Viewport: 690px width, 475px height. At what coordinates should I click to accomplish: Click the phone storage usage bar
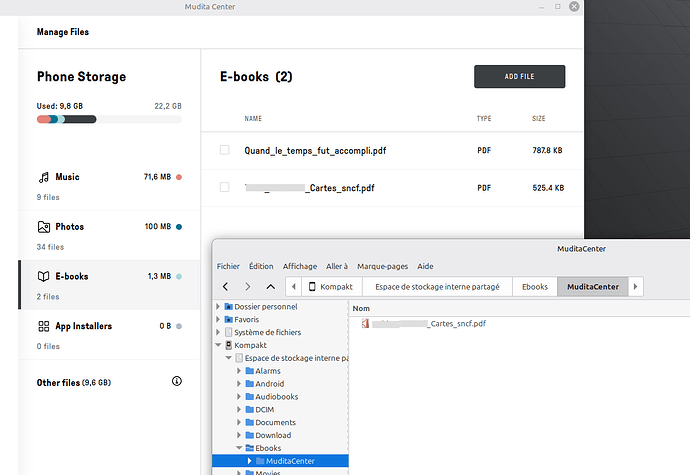[x=109, y=119]
